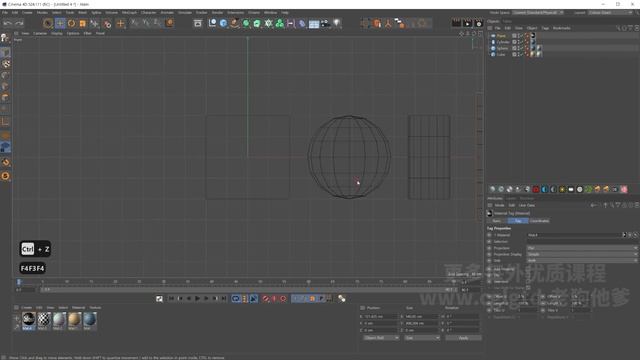Open Object (Rel) dropdown in Coordinates Manager
Screen dimensions: 640x360
click(x=381, y=338)
